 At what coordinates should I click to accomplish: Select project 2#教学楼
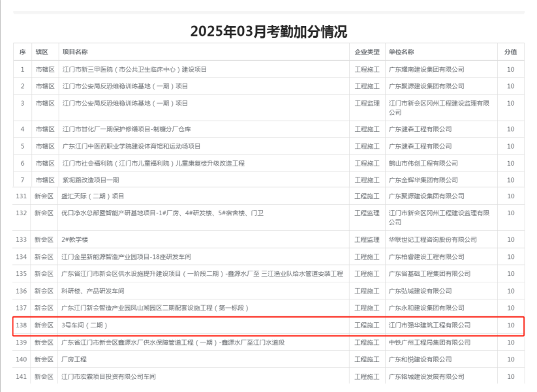[74, 239]
